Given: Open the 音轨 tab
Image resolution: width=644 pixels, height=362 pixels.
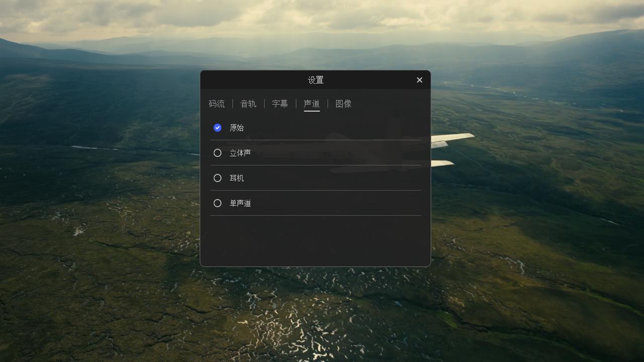Looking at the screenshot, I should 248,104.
